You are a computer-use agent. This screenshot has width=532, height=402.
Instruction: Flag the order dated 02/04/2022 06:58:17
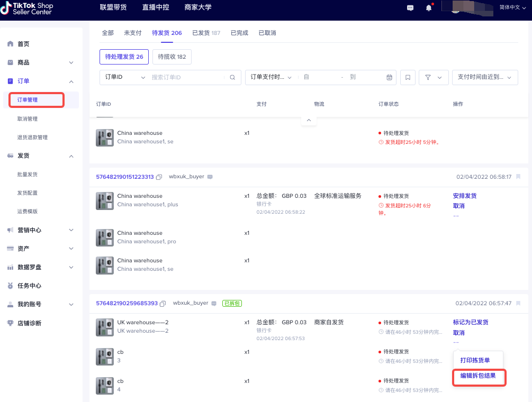tap(518, 177)
